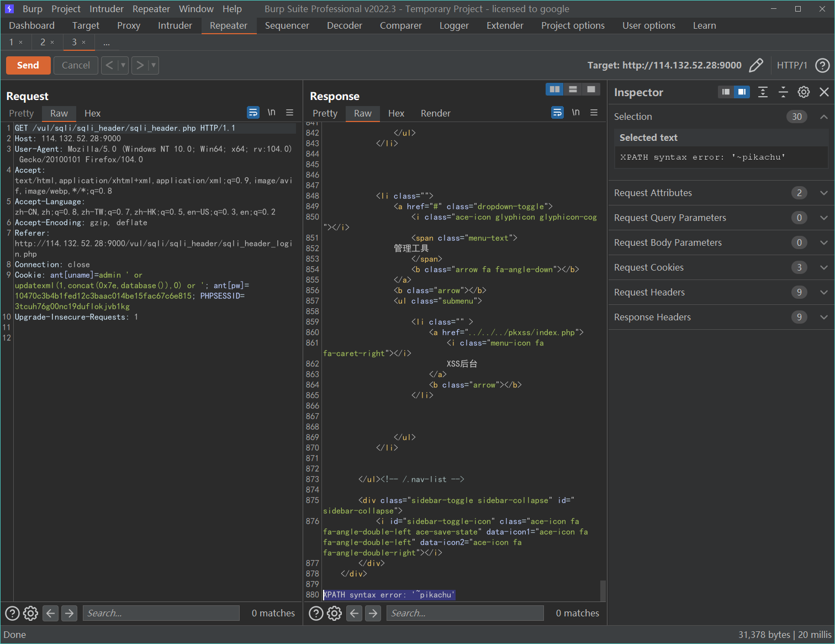Open Inspector settings gear
This screenshot has width=835, height=644.
point(804,92)
